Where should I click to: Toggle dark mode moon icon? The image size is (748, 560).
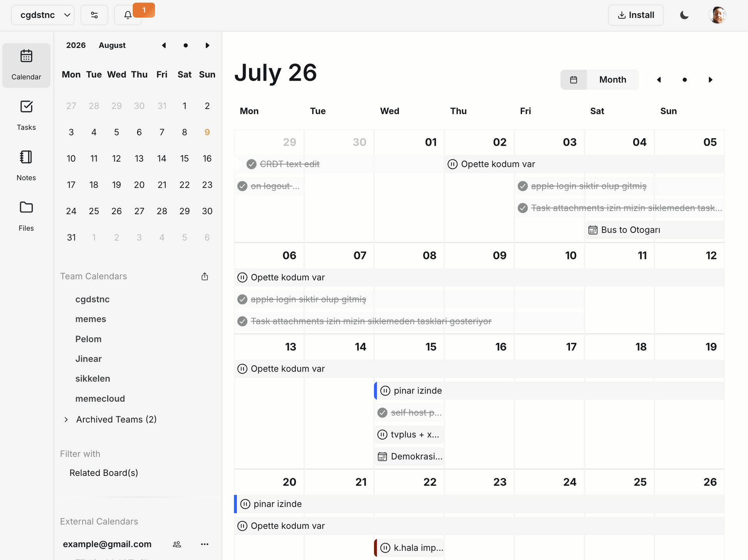pyautogui.click(x=684, y=15)
